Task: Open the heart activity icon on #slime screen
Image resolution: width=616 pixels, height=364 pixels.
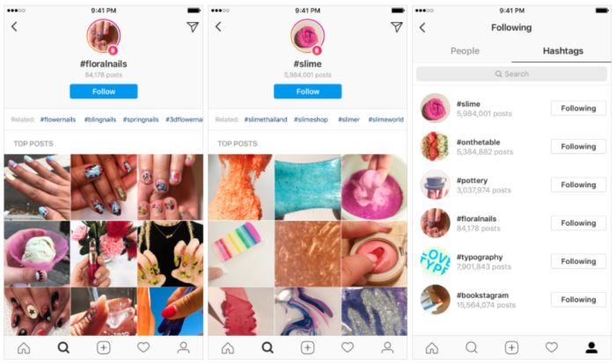Action: [x=348, y=347]
